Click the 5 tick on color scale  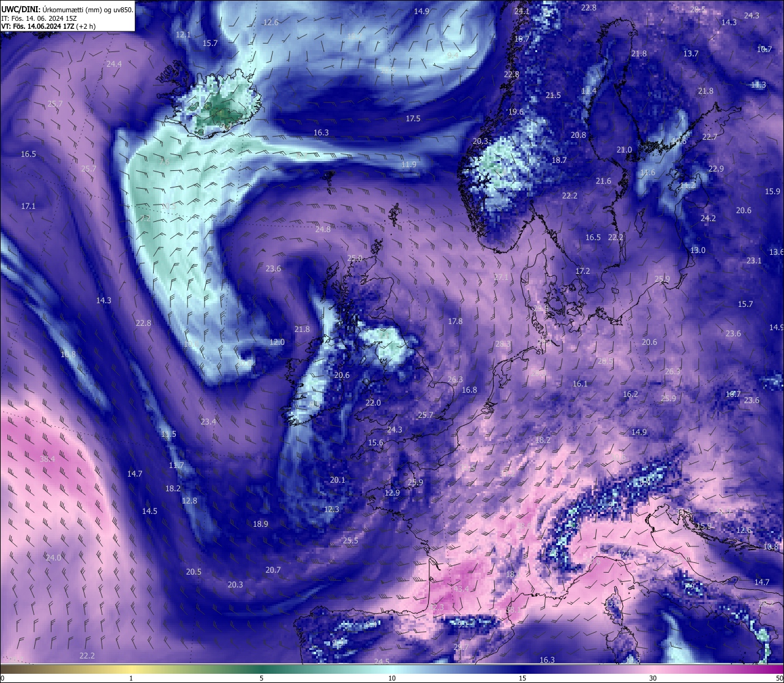click(262, 678)
